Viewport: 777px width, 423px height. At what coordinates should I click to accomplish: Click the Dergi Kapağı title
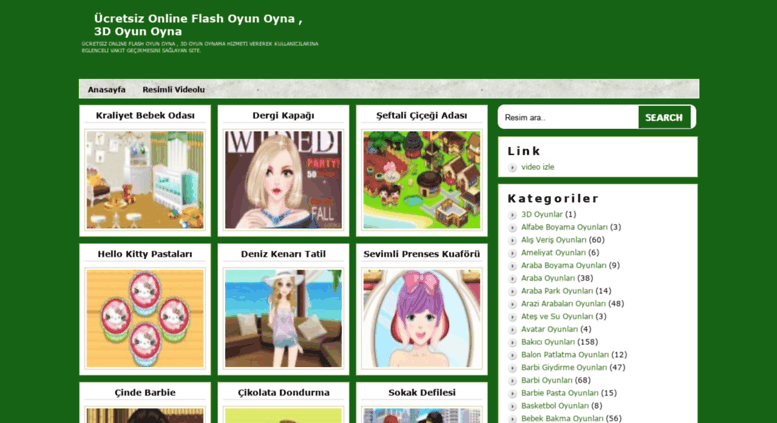pyautogui.click(x=283, y=115)
